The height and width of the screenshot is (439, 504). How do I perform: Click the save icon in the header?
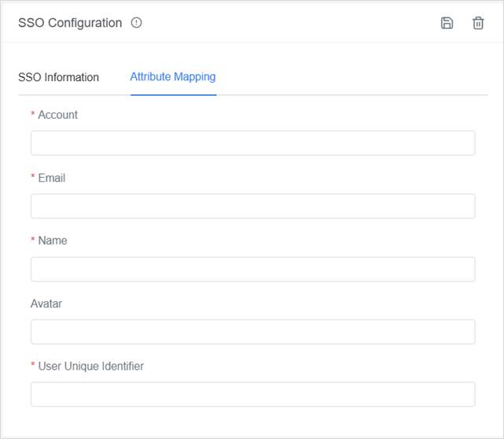[447, 23]
